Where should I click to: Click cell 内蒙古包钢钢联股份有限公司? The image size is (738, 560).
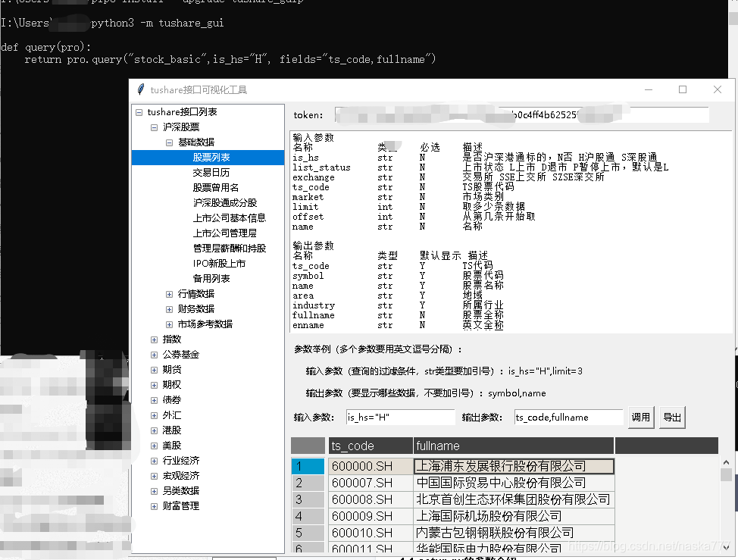[x=514, y=533]
